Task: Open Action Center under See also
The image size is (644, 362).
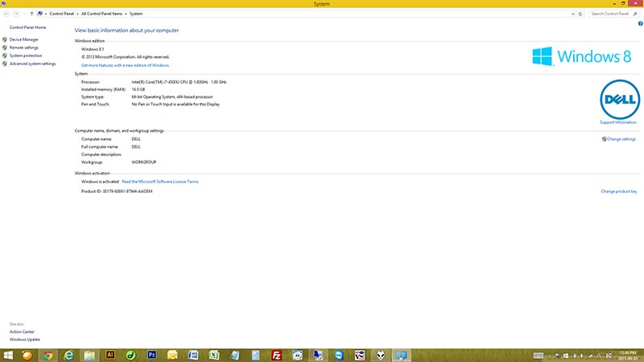Action: pyautogui.click(x=22, y=331)
